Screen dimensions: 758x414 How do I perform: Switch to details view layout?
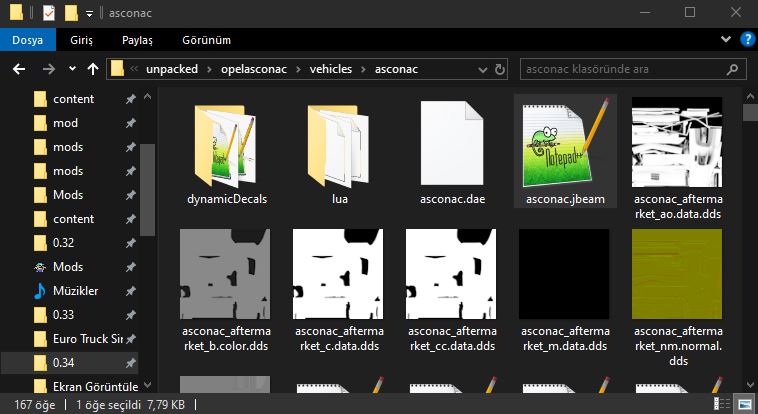[722, 404]
